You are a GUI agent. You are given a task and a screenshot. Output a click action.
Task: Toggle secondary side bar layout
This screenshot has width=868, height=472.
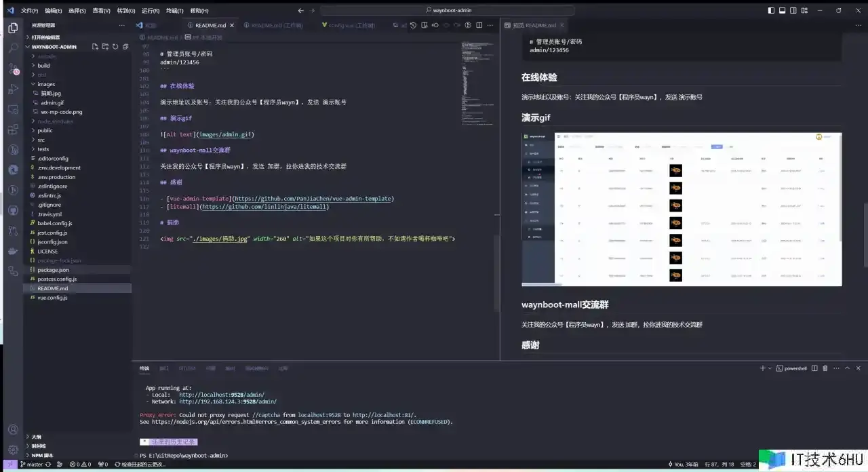(x=793, y=10)
